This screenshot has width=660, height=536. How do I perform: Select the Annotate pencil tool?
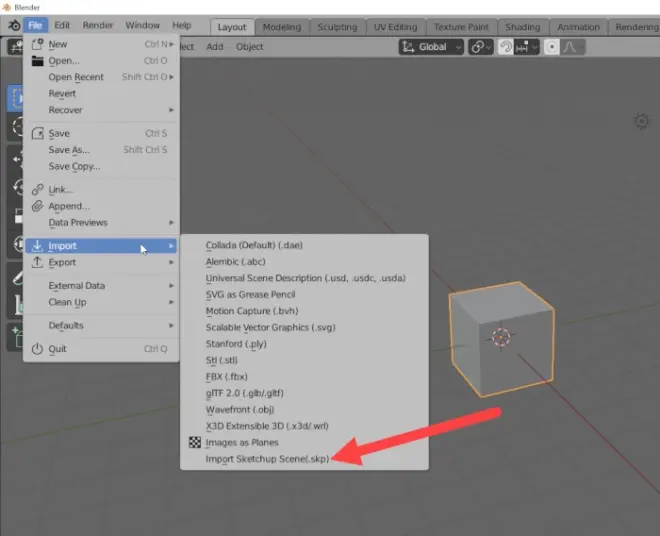click(x=15, y=279)
